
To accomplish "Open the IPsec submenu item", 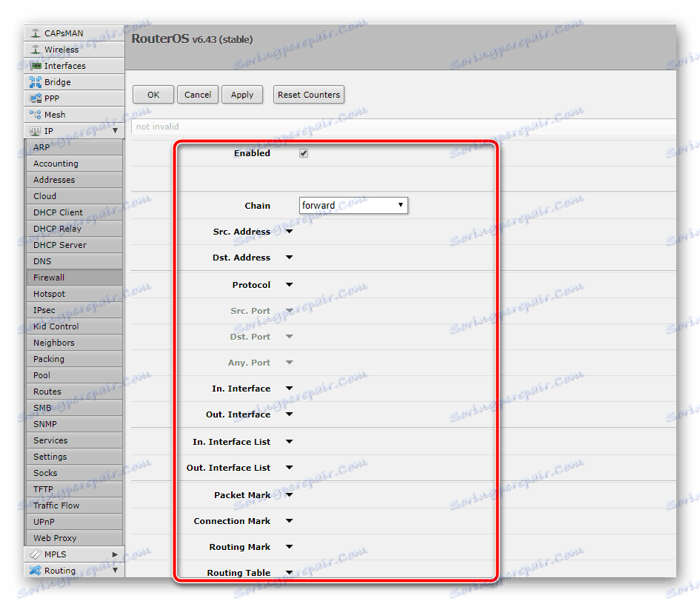I will pos(74,310).
